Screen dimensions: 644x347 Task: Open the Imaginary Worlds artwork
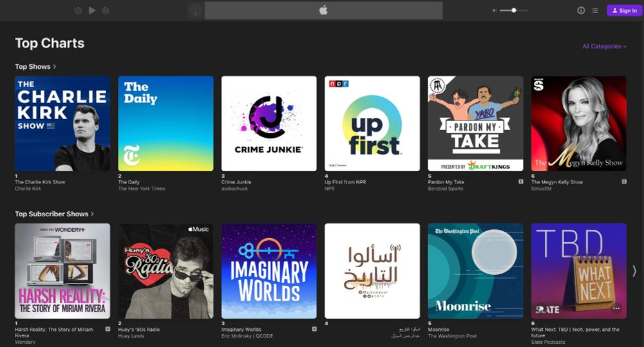click(269, 271)
